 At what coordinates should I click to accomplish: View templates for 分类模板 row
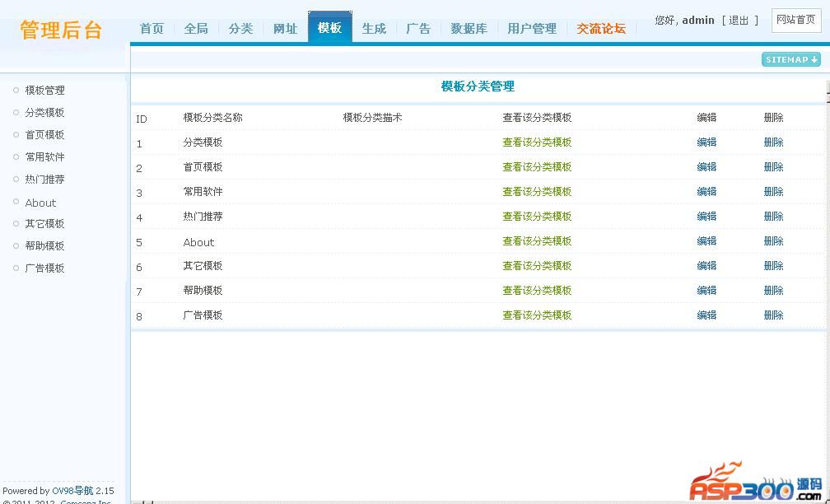pyautogui.click(x=537, y=142)
